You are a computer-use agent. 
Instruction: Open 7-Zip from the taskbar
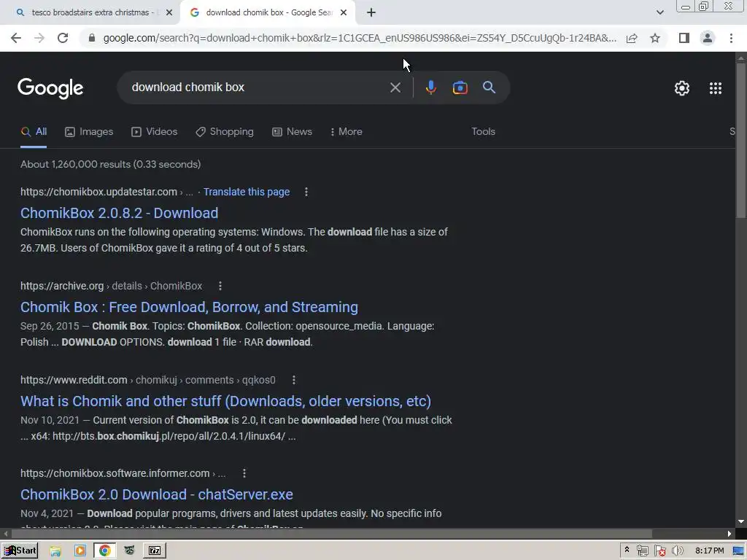pos(155,551)
